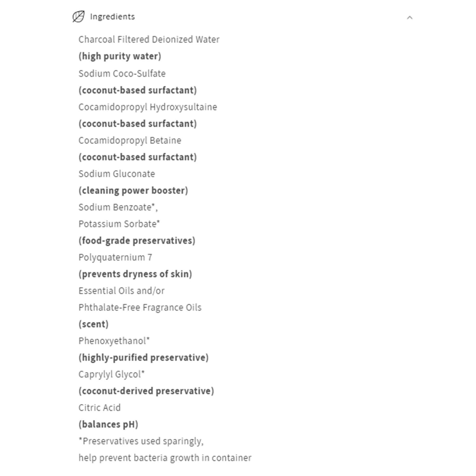
Task: Click the leaf icon beside Ingredients
Action: point(78,17)
